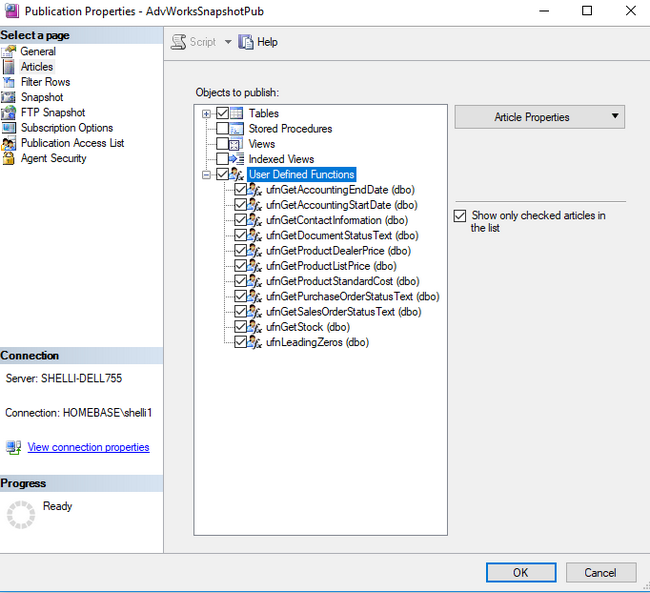The image size is (650, 593).
Task: Click the Script toolbar label
Action: click(x=203, y=42)
